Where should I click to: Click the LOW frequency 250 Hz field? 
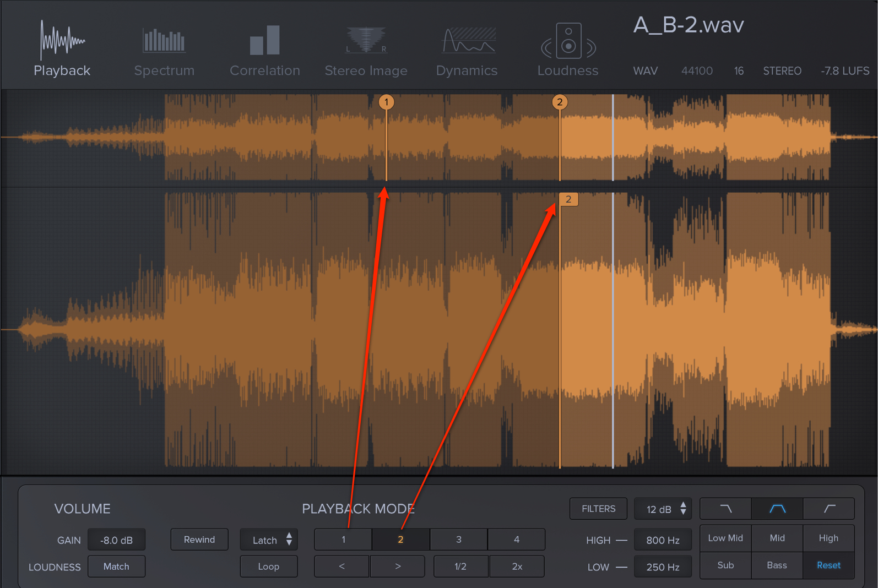pyautogui.click(x=663, y=567)
